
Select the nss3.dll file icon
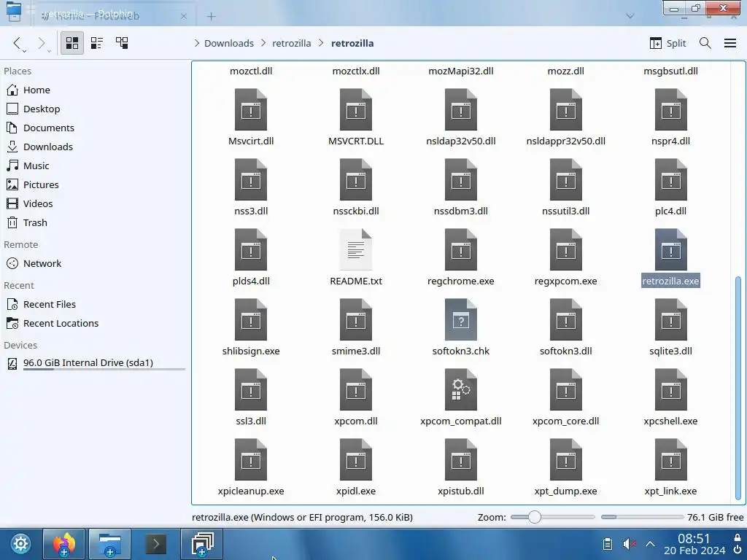coord(251,179)
